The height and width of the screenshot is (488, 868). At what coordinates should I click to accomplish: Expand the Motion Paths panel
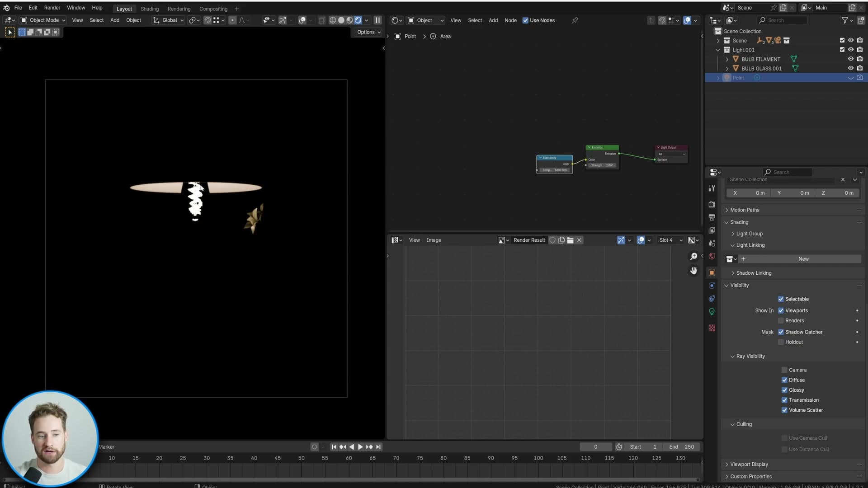pyautogui.click(x=745, y=210)
